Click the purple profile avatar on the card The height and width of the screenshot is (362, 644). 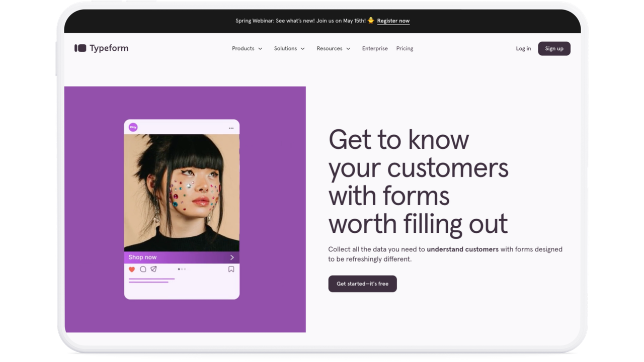133,127
